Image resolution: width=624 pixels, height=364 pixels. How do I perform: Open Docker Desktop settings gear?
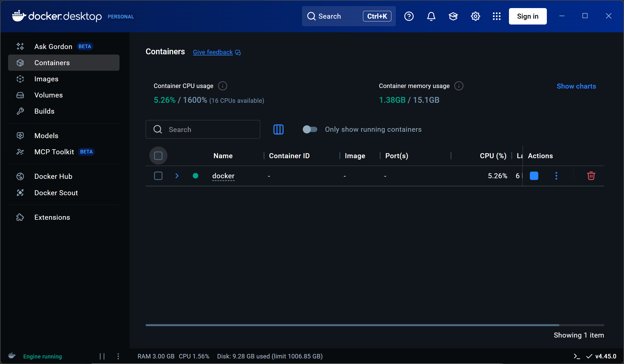tap(475, 16)
